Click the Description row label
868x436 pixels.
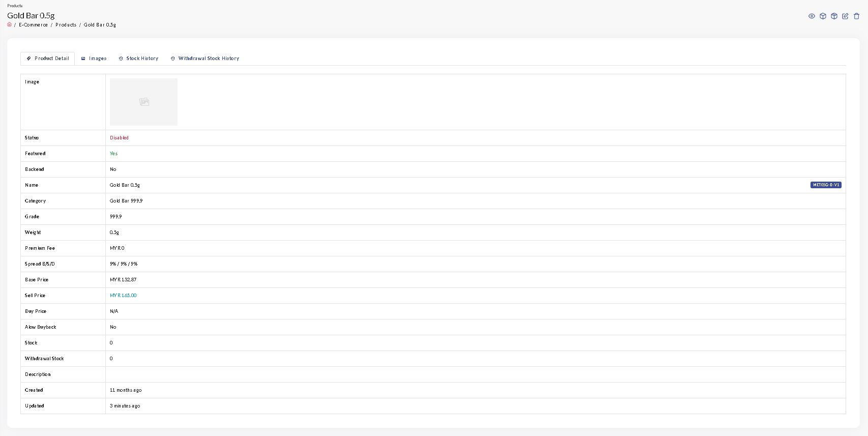pos(38,374)
